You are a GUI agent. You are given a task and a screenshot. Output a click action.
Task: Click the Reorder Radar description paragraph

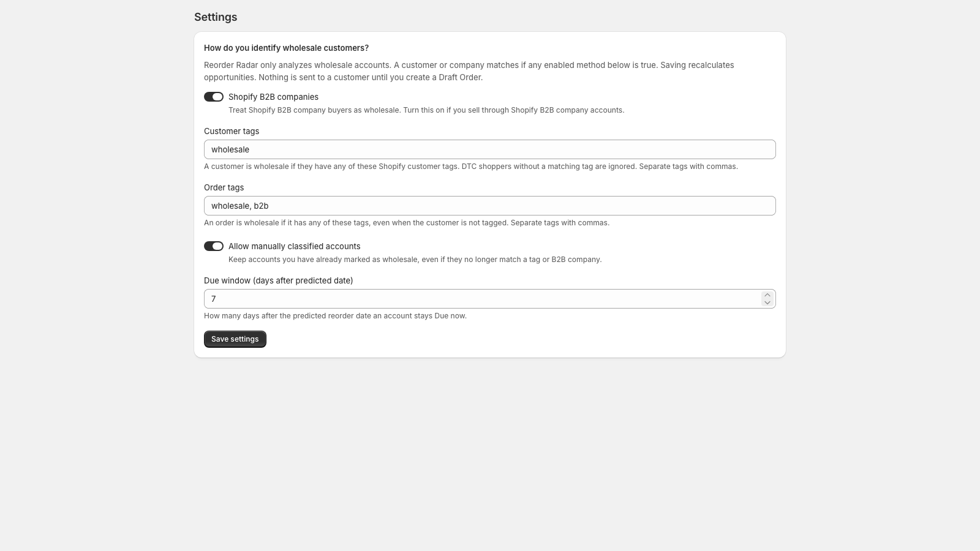(469, 71)
